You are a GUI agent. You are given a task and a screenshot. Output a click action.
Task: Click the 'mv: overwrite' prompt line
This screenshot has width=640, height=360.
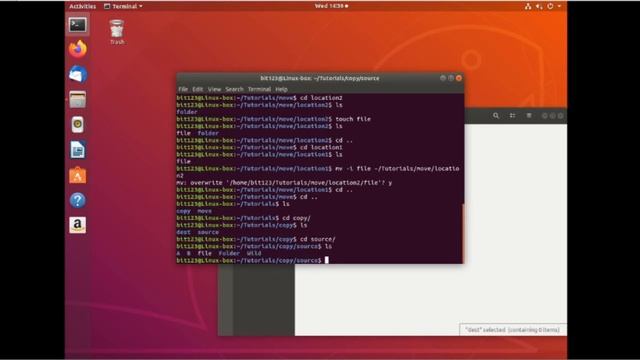tap(284, 183)
